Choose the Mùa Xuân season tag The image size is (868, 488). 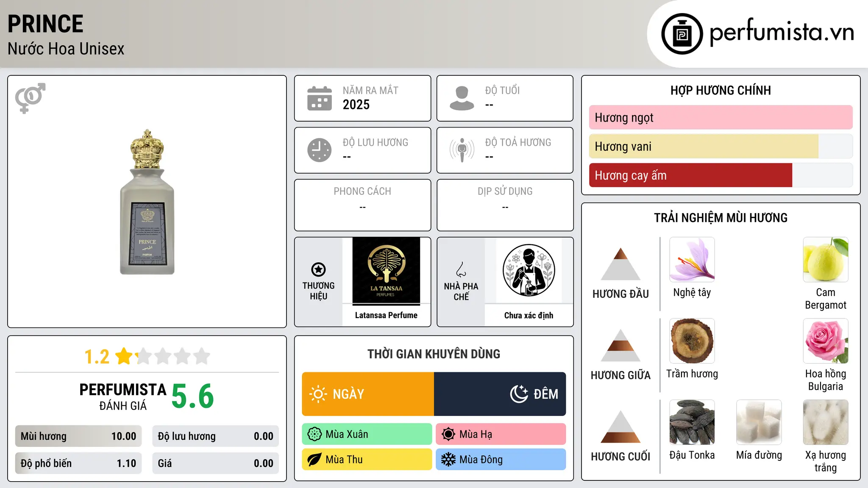[x=367, y=434]
